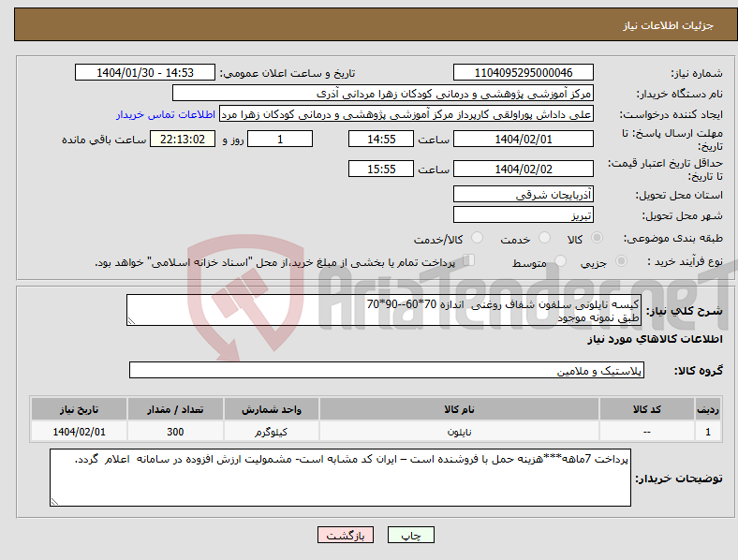The image size is (738, 560).
Task: Click the request creator name field
Action: coord(406,114)
